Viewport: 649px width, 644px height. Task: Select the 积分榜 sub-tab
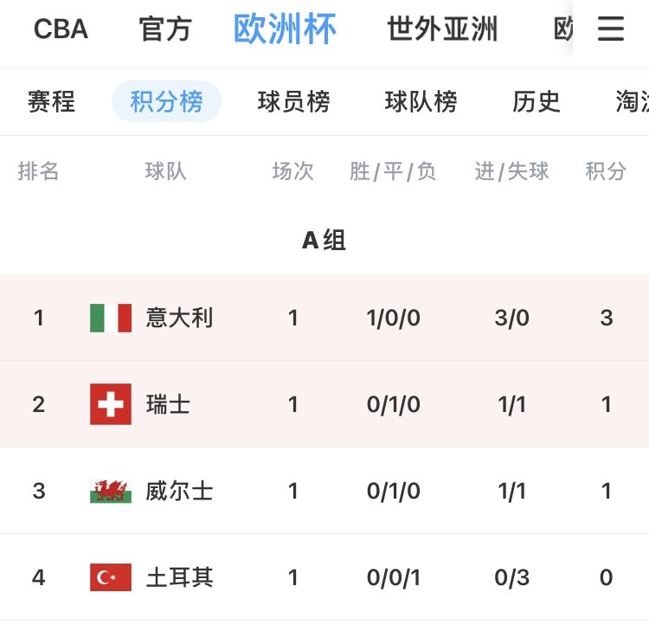167,102
